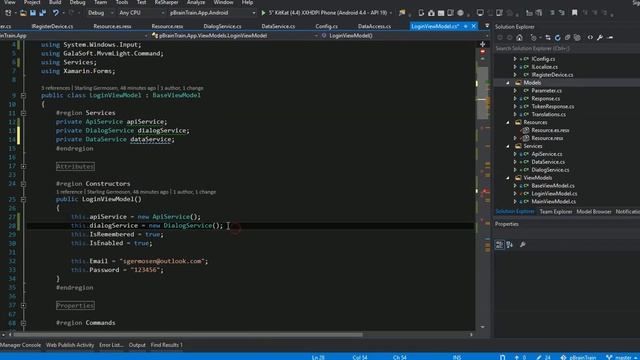Click the Save All icon
The image size is (640, 360).
coord(42,13)
